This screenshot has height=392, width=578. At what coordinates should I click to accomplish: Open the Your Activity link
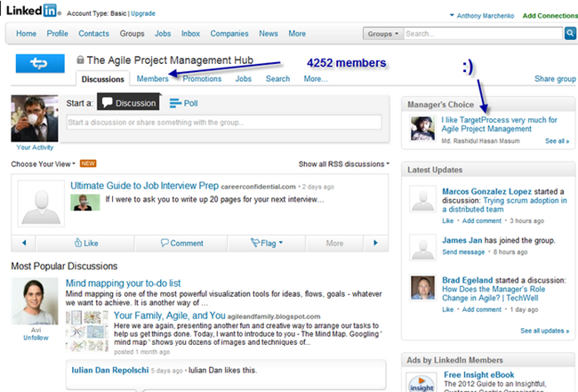[35, 148]
